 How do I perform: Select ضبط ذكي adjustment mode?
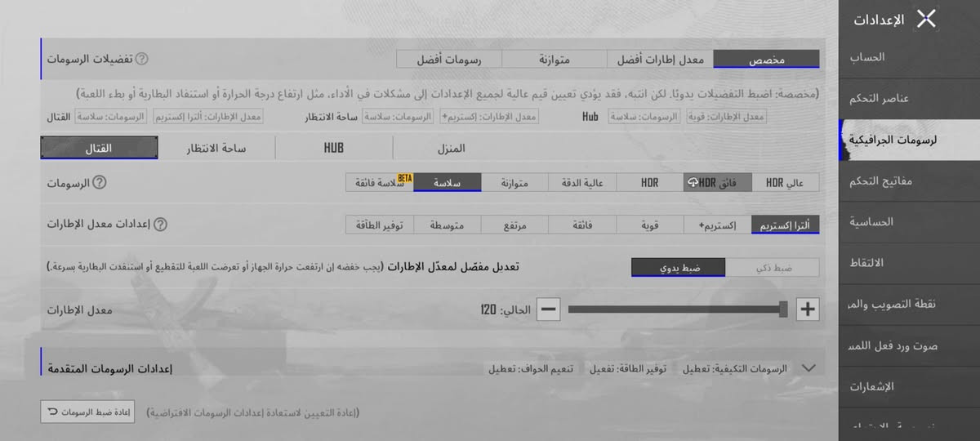click(x=773, y=267)
